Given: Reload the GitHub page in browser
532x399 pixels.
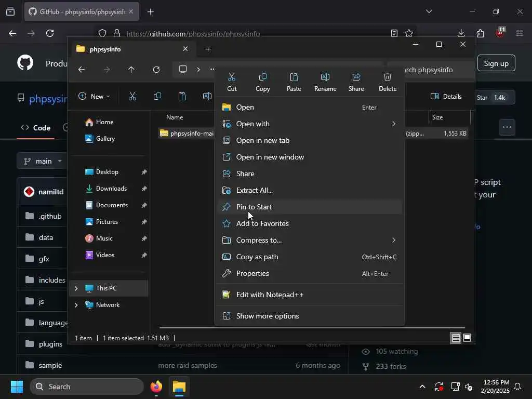Looking at the screenshot, I should click(x=50, y=33).
